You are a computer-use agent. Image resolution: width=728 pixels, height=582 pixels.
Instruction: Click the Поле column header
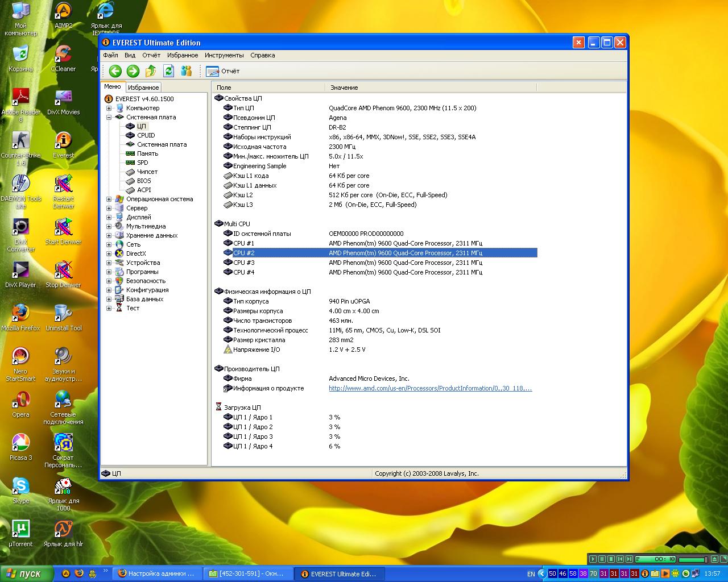click(x=268, y=88)
